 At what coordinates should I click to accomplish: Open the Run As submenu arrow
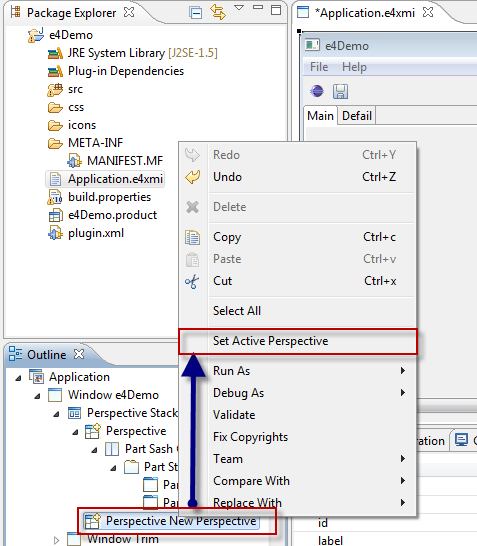[403, 370]
